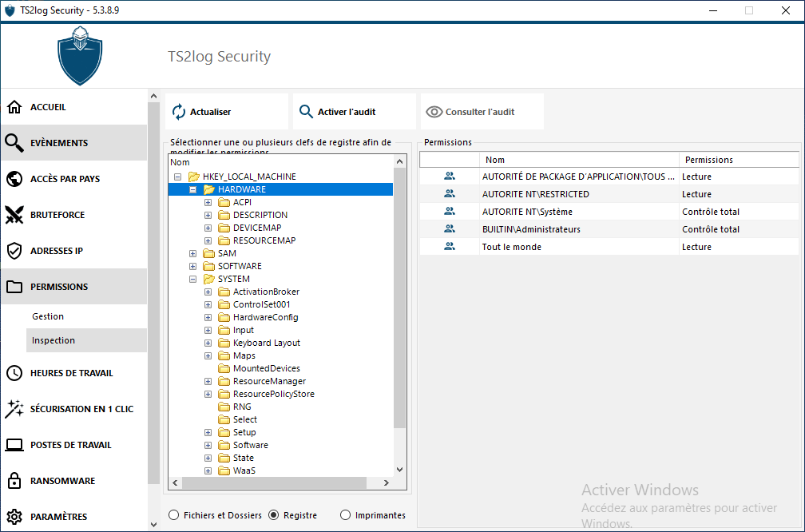Open the Gestion submenu item

86,316
